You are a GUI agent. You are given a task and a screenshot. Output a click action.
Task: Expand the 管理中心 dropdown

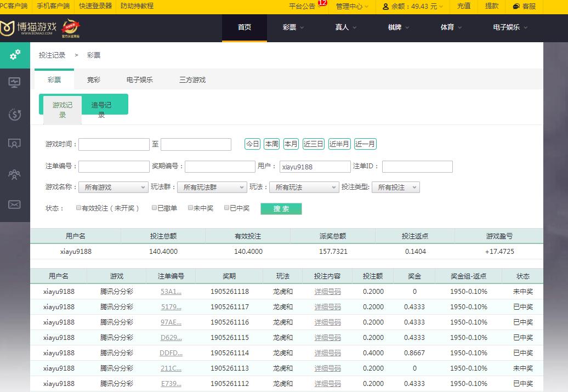pyautogui.click(x=352, y=7)
